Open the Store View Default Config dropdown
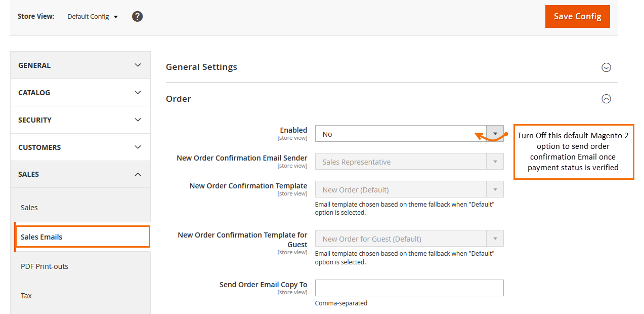The height and width of the screenshot is (314, 644). [x=93, y=17]
